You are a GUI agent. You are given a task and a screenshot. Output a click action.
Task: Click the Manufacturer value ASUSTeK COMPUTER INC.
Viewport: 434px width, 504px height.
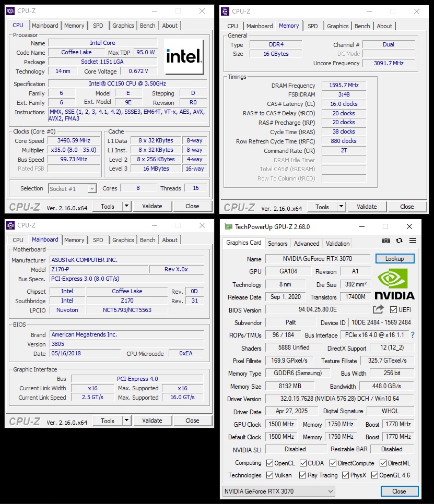127,260
